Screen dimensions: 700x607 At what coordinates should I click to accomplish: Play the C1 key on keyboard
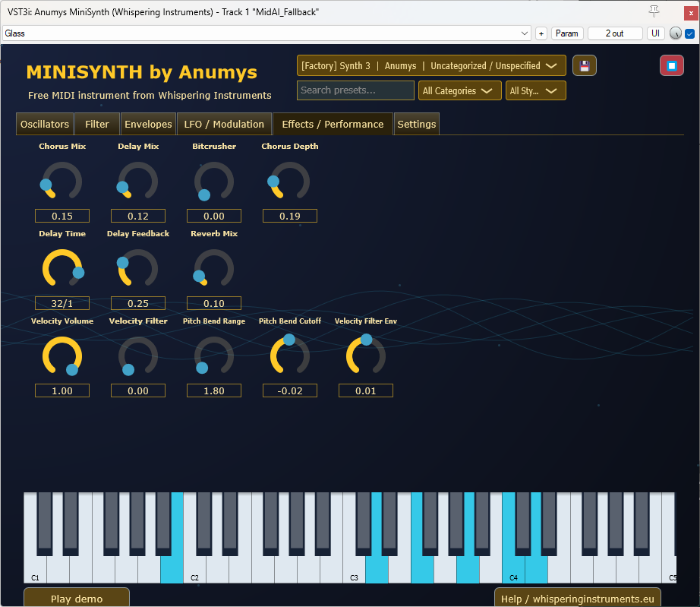tap(35, 570)
